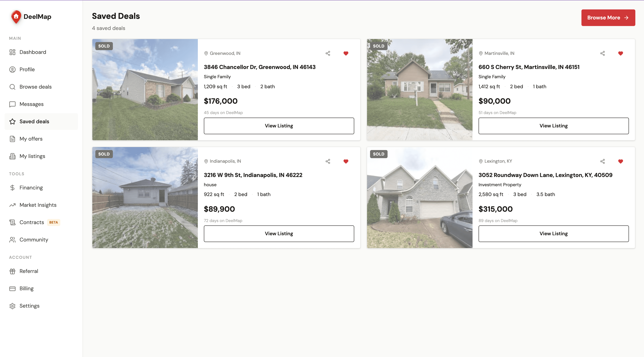Open My listings in the sidebar
The image size is (644, 357).
point(41,156)
